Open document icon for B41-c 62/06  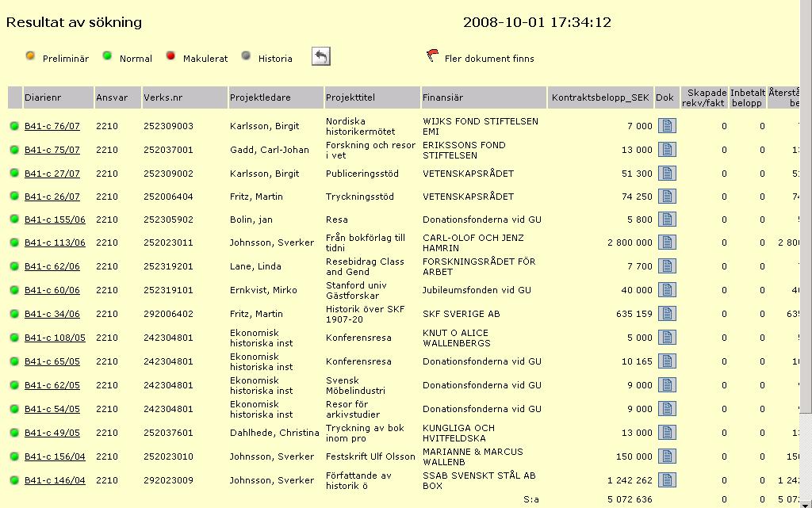(667, 266)
